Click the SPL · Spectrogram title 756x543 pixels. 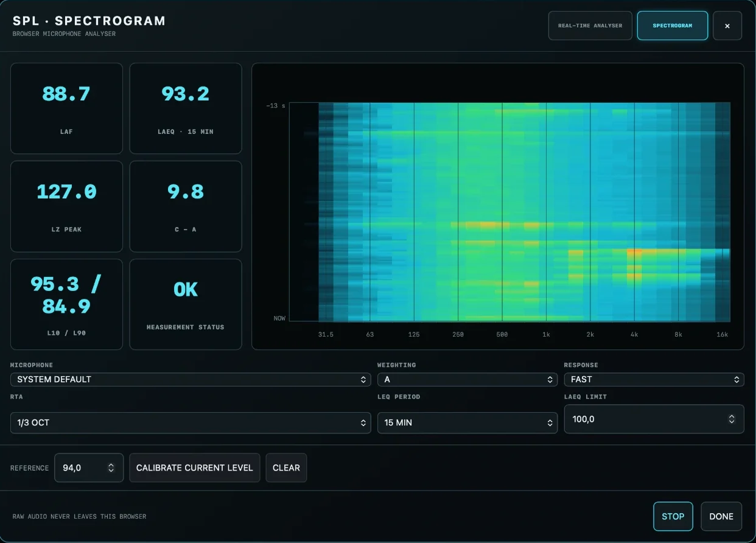click(x=89, y=21)
